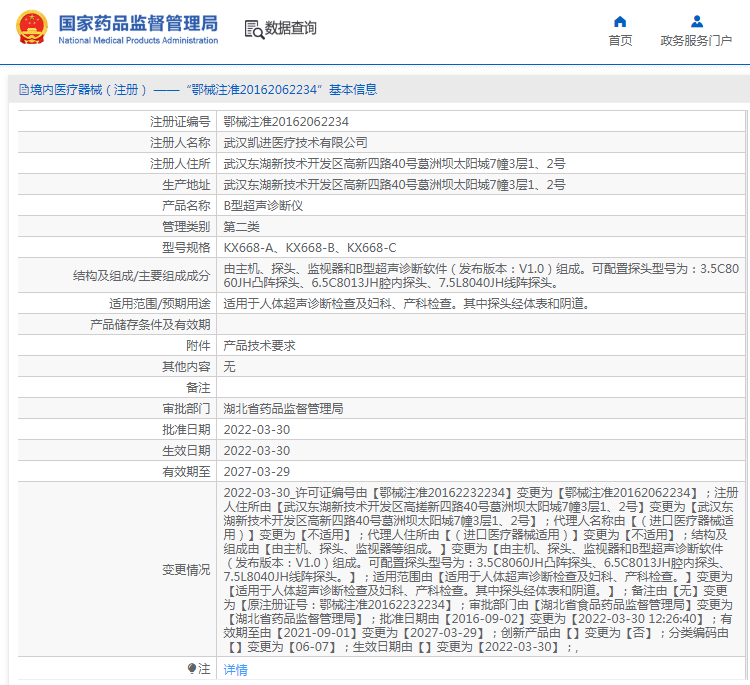
Task: Click the 有效期至 row label
Action: (x=186, y=472)
